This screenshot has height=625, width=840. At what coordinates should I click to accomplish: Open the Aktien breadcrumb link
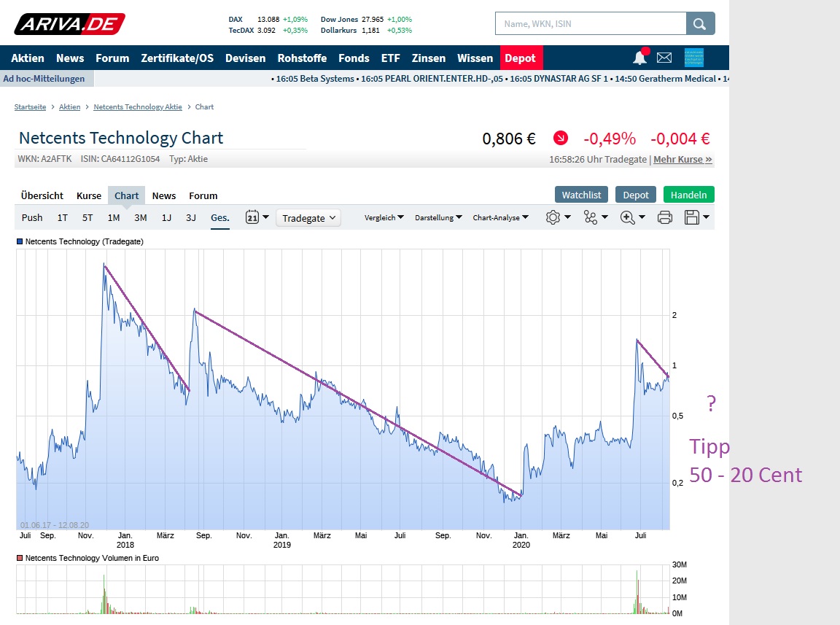coord(70,106)
